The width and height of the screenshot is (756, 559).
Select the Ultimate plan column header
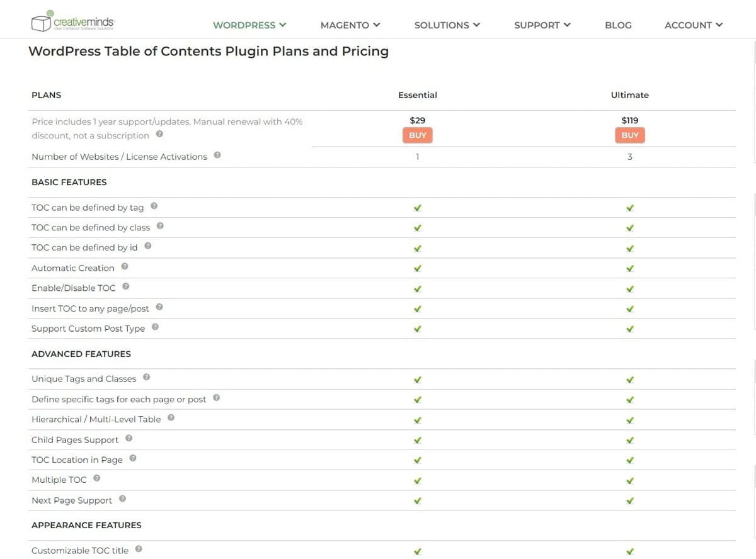click(630, 95)
